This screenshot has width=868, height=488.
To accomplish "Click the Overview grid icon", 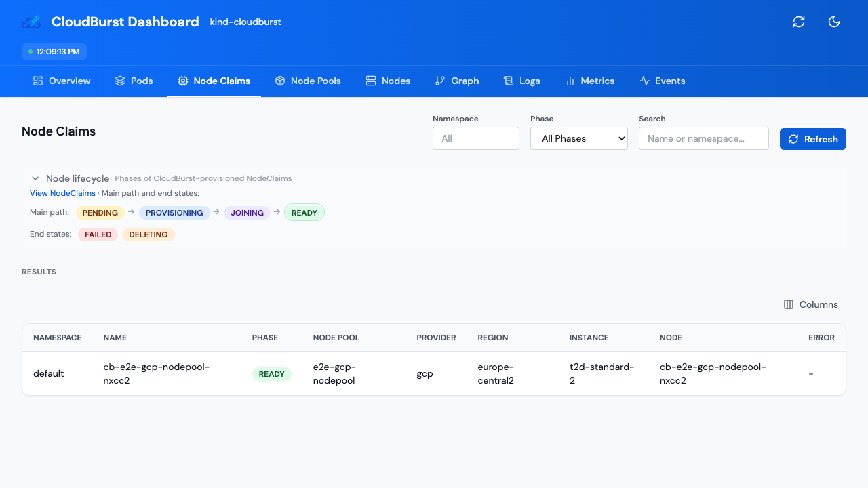I will point(36,81).
